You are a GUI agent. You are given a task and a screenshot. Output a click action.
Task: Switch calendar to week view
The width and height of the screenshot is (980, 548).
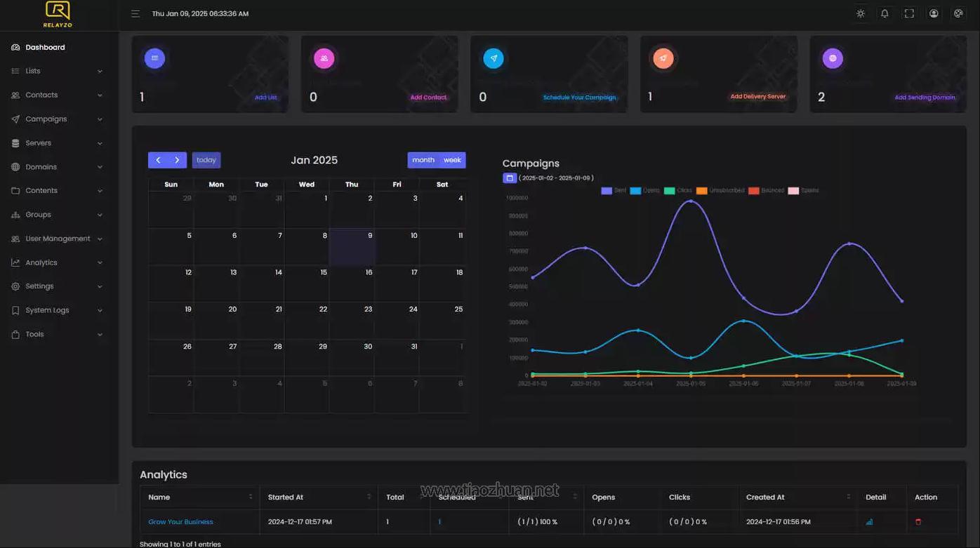tap(452, 160)
